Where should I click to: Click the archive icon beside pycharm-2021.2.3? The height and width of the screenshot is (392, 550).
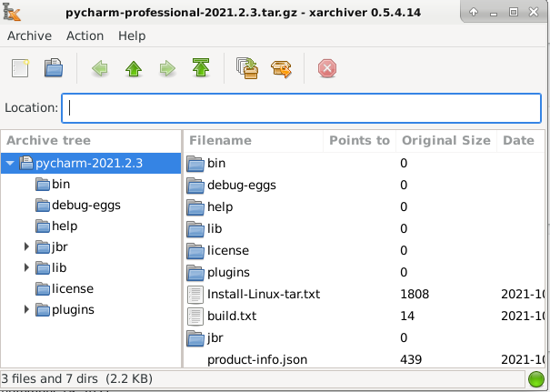tap(26, 163)
